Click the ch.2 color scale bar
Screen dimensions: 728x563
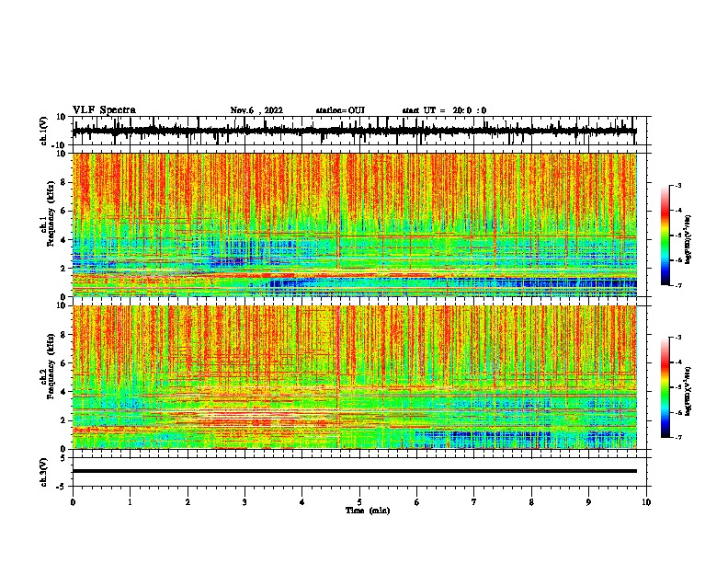665,387
